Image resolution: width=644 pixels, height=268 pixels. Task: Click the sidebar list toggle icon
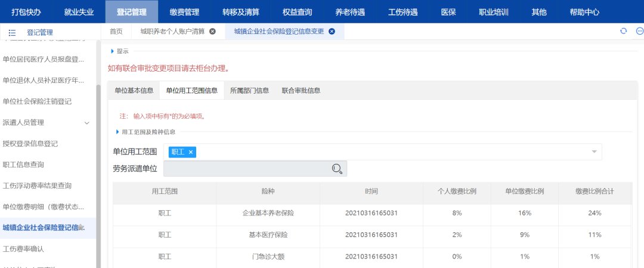12,32
